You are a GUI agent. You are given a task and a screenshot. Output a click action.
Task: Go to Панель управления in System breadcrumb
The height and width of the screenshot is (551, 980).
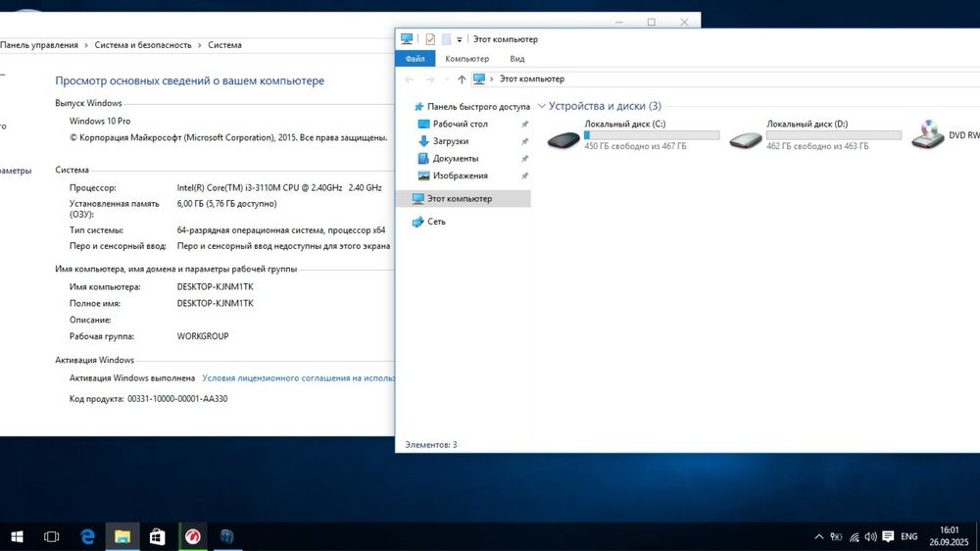coord(39,45)
